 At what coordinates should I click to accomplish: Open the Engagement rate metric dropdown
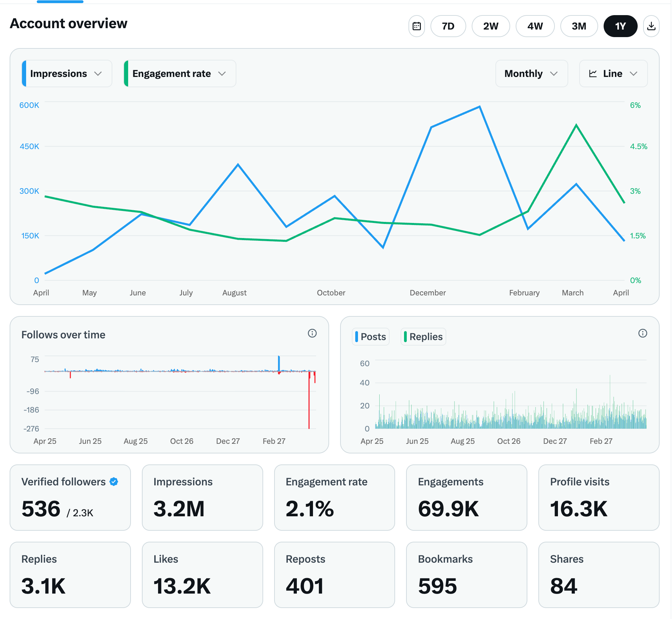tap(180, 74)
